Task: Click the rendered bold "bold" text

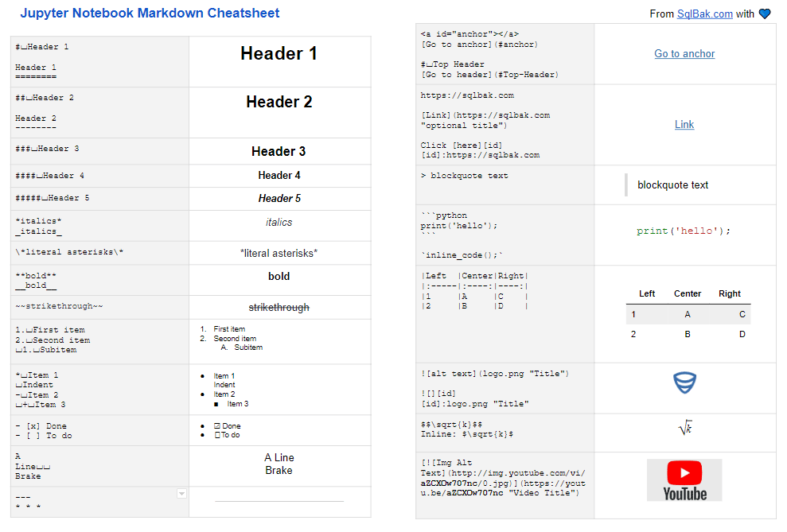Action: 279,276
